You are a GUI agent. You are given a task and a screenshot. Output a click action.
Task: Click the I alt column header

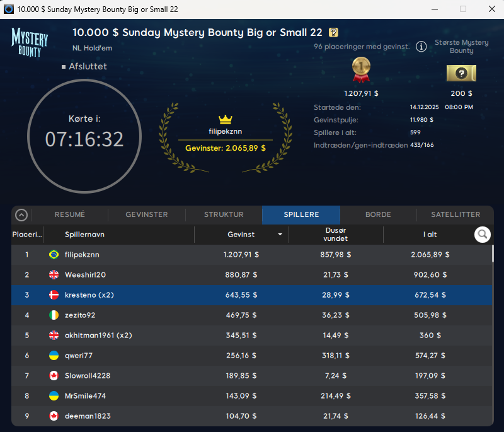click(430, 235)
